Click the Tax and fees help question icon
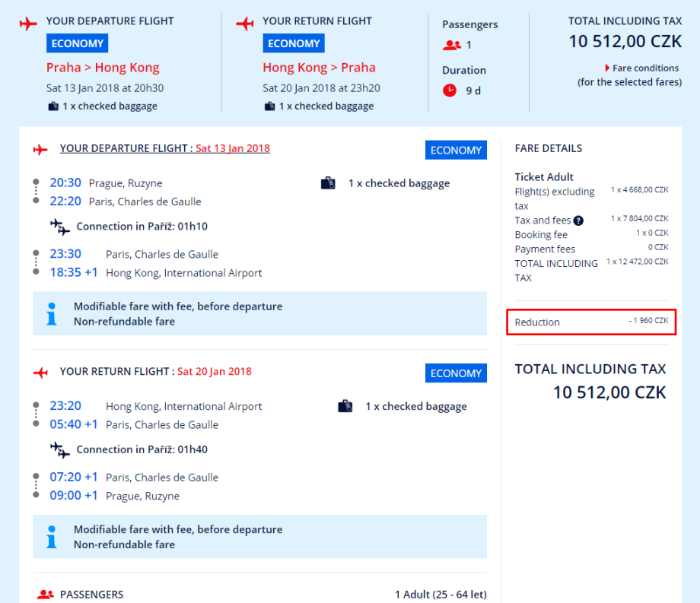Viewport: 700px width, 603px height. tap(578, 221)
